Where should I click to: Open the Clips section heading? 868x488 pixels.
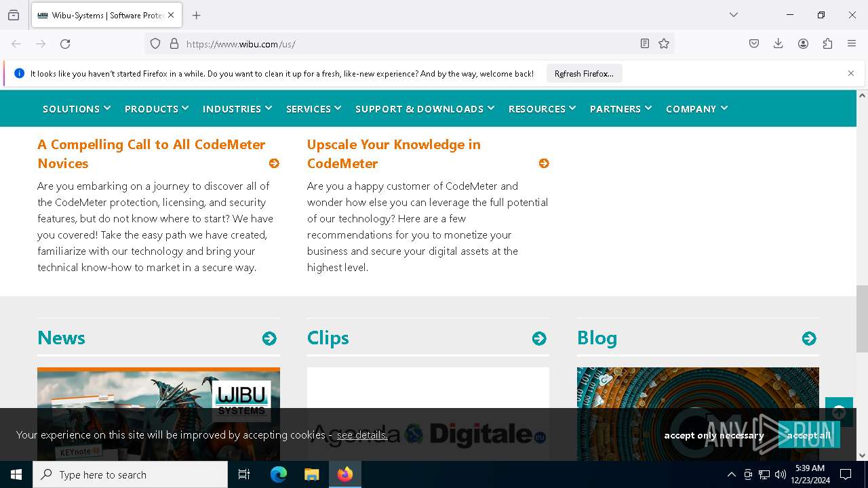click(328, 338)
